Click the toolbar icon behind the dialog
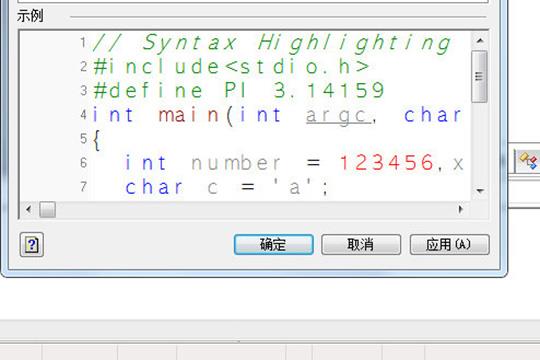The width and height of the screenshot is (540, 360). (528, 161)
